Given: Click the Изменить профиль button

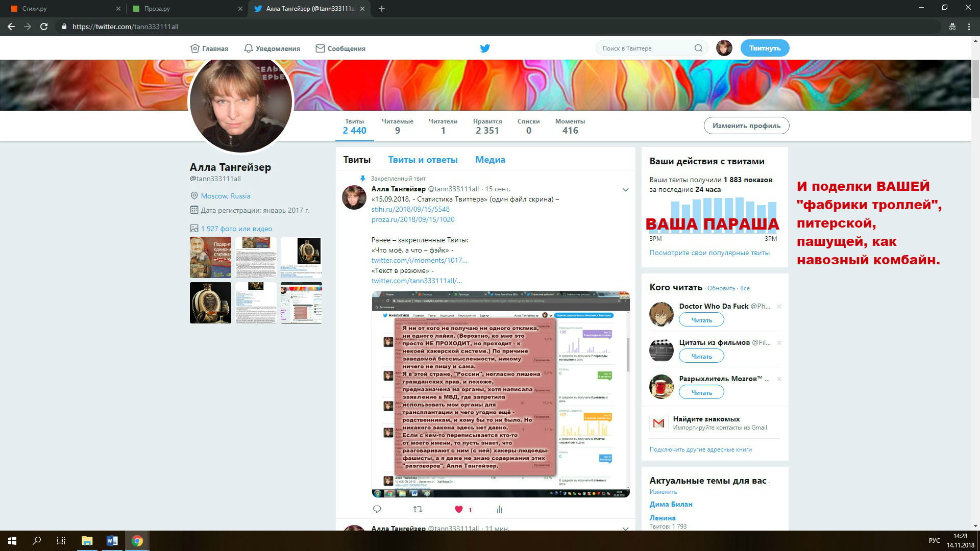Looking at the screenshot, I should coord(746,126).
